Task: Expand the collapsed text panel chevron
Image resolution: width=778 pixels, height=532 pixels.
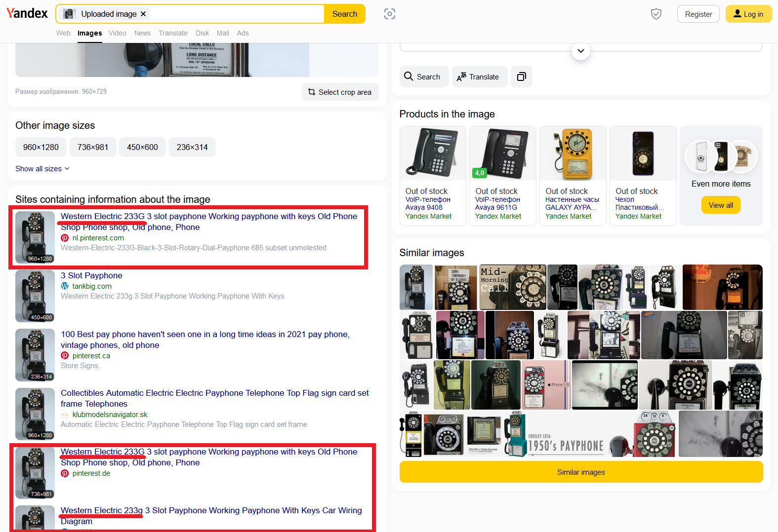Action: [581, 50]
